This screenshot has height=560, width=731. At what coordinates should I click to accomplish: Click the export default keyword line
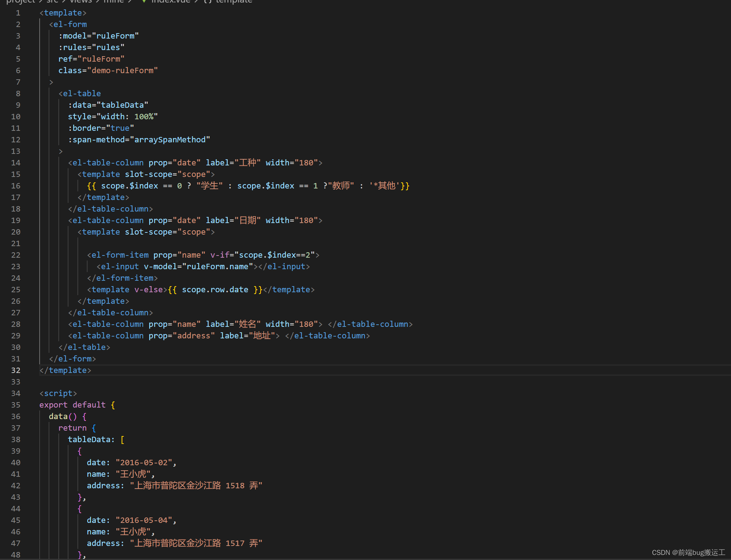pyautogui.click(x=72, y=405)
